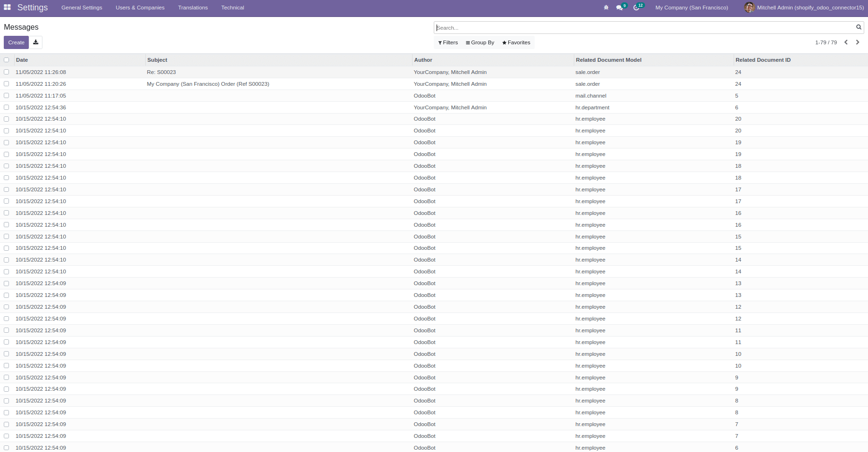Click OdooBot author in the mail.channel row
The width and height of the screenshot is (868, 452).
(424, 96)
